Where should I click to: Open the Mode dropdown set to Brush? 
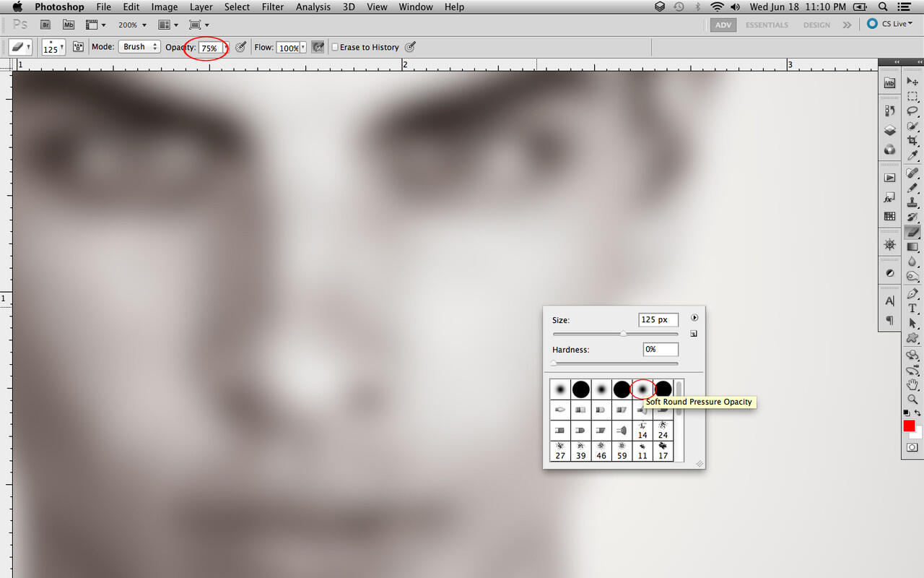(x=139, y=47)
